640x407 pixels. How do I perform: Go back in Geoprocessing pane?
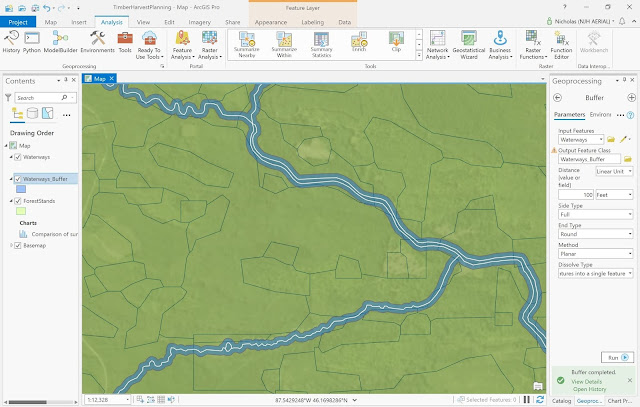pos(557,98)
